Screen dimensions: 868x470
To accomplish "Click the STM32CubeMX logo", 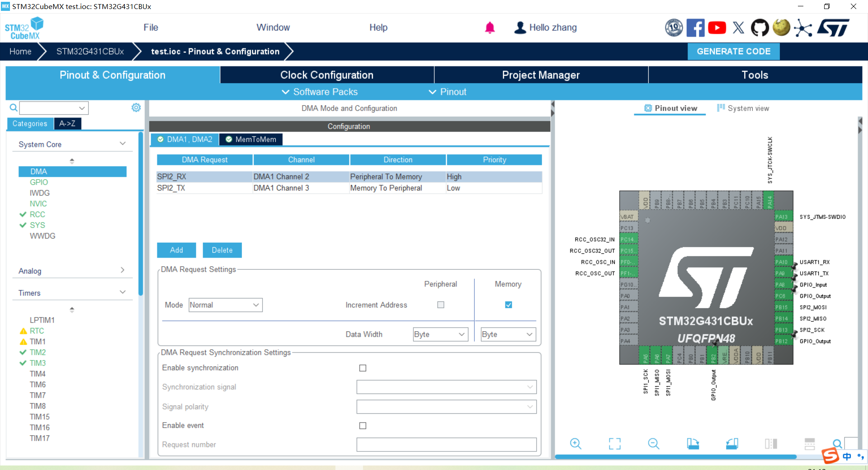I will tap(24, 28).
